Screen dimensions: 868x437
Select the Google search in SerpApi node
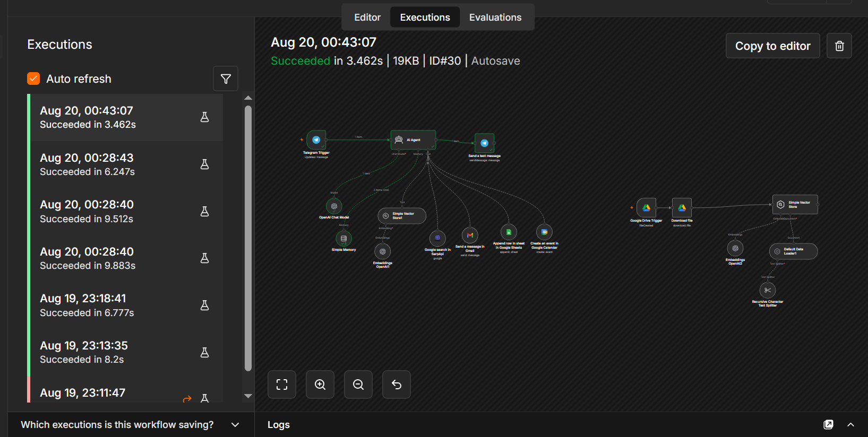pyautogui.click(x=437, y=238)
